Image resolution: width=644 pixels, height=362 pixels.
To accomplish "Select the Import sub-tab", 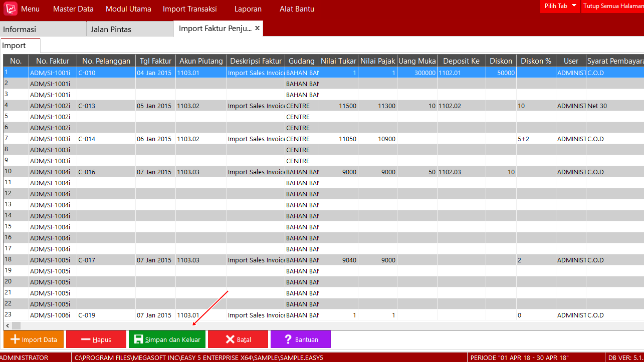I will (x=14, y=46).
